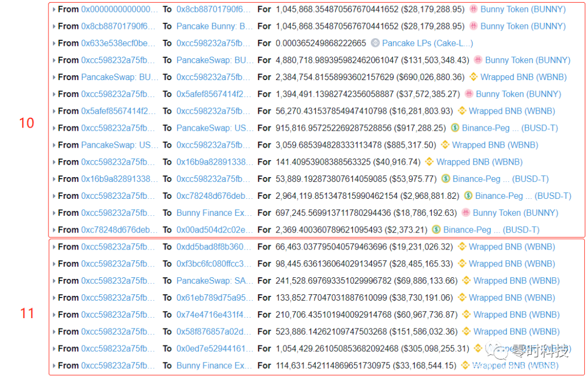
Task: Click the Wrapped BNB icon in the 66,463 row
Action: [462, 247]
